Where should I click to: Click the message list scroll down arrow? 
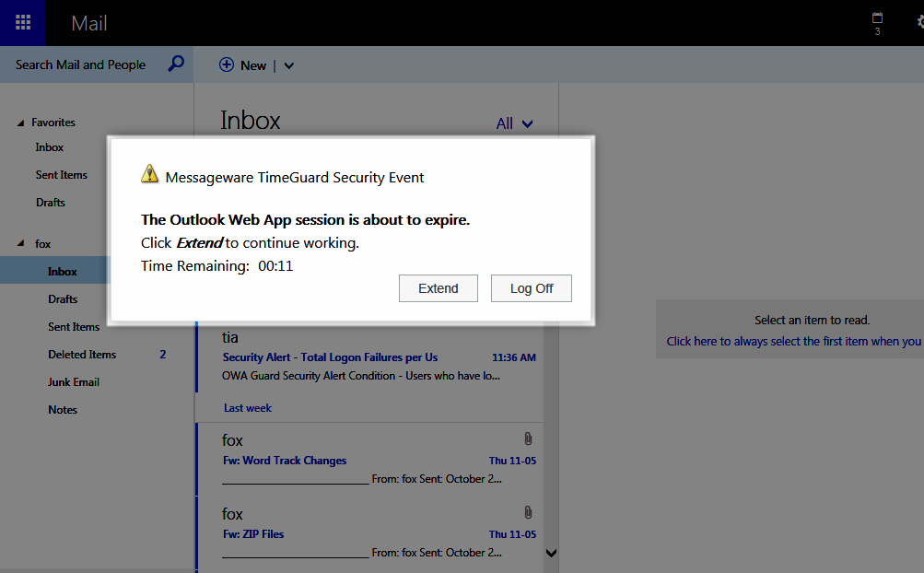[551, 553]
